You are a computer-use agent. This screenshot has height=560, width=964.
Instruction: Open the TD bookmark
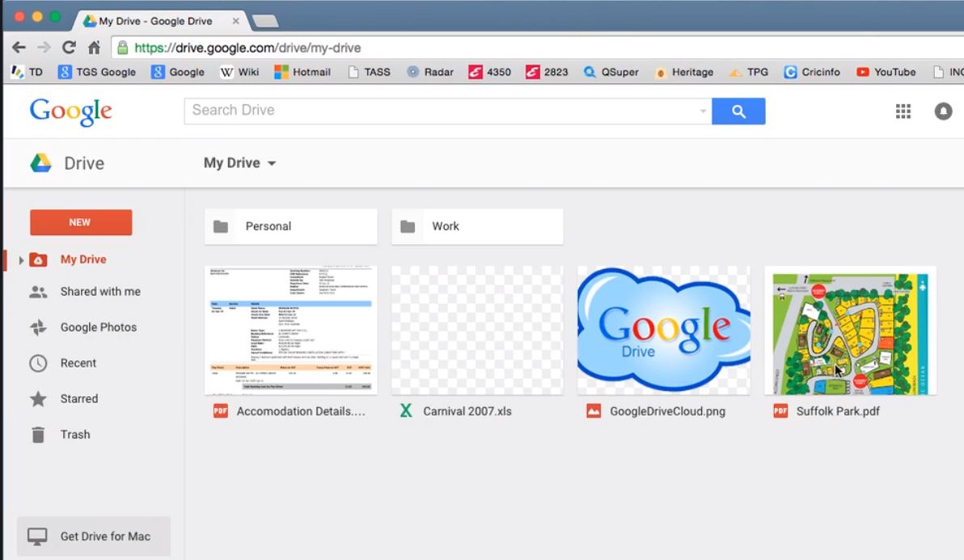[27, 72]
